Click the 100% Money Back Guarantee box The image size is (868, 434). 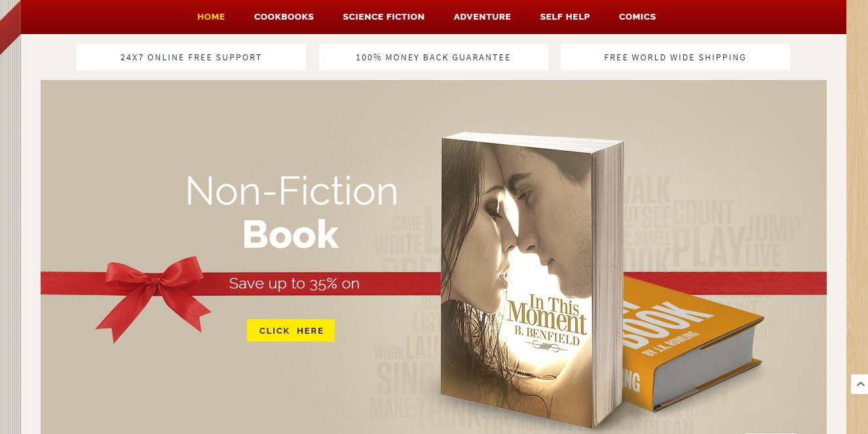click(x=433, y=57)
